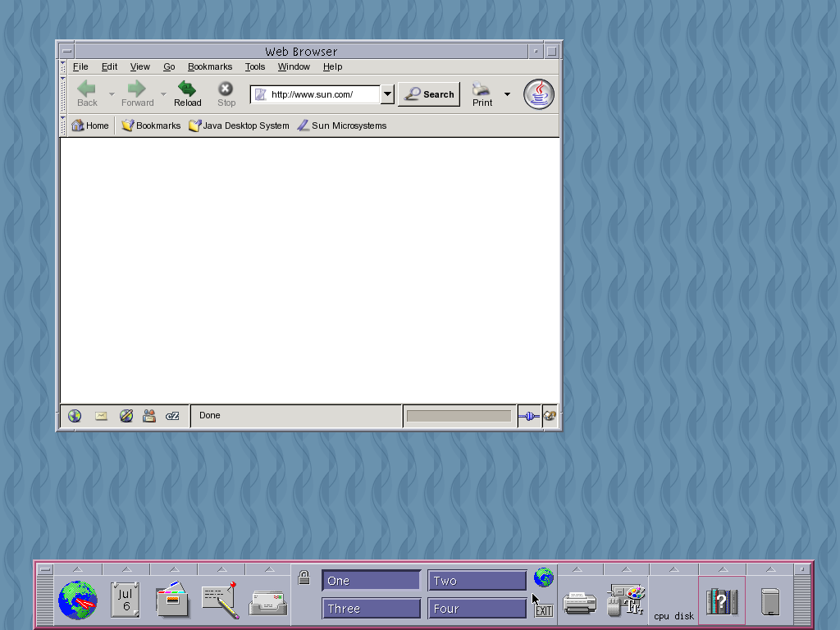Collapse the personal toolbar grippy

(x=63, y=126)
